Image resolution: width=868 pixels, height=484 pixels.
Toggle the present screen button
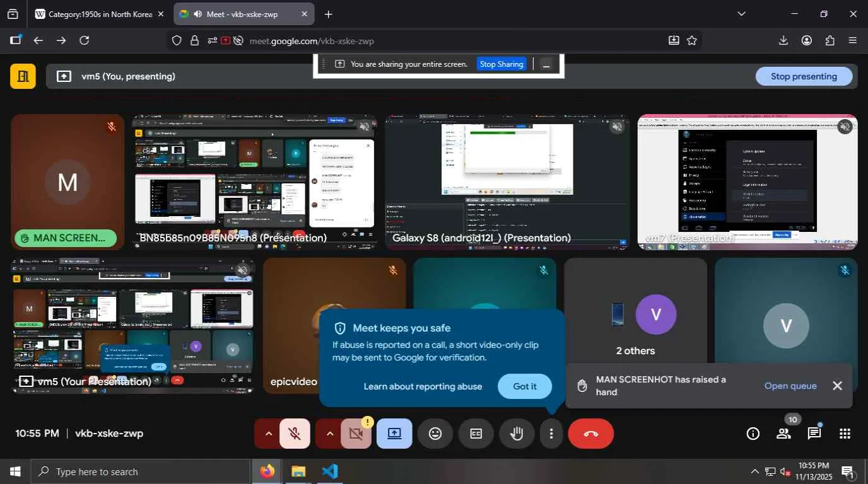click(x=394, y=434)
